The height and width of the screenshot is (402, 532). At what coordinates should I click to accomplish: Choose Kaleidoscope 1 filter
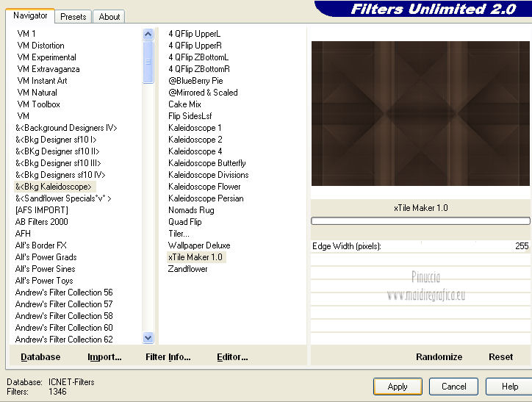click(195, 128)
